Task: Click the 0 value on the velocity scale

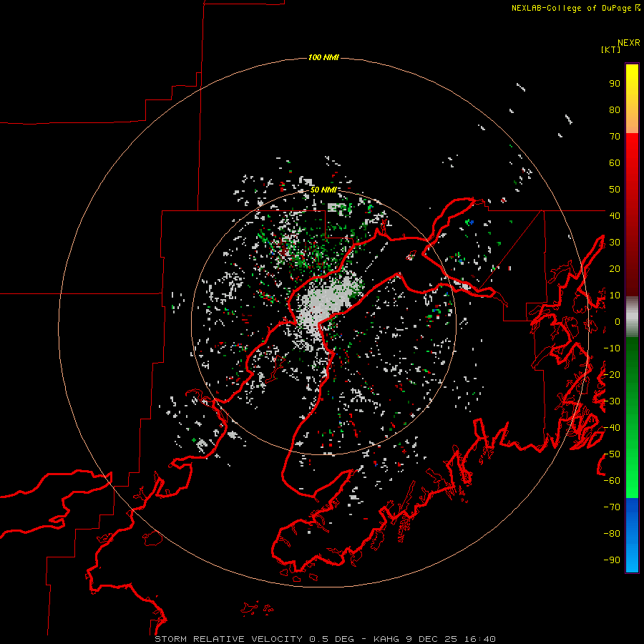Action: (618, 322)
